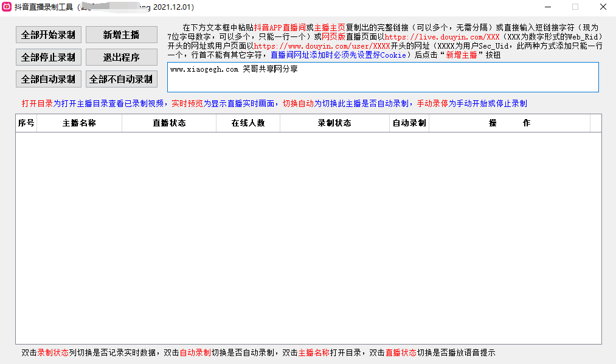Click the https://www.douyin.com/user/XXXX instruction text
Viewport: 616px width, 364px height.
(322, 46)
